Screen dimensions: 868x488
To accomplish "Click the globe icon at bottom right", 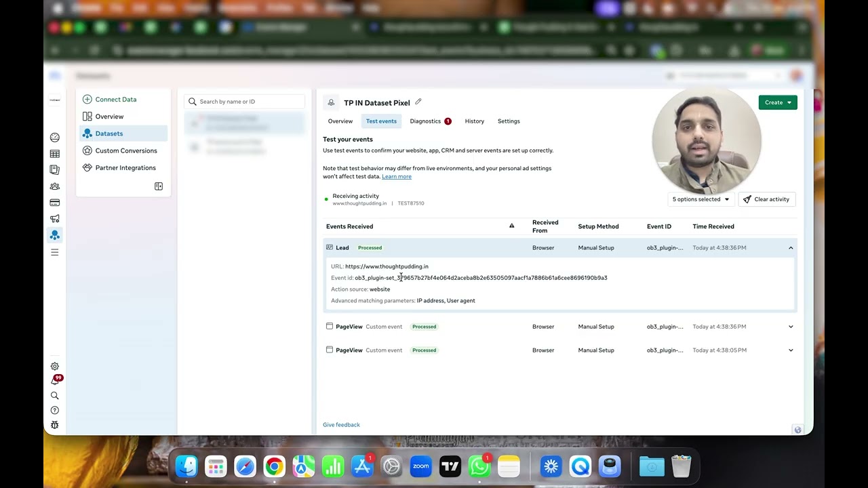I will [798, 430].
